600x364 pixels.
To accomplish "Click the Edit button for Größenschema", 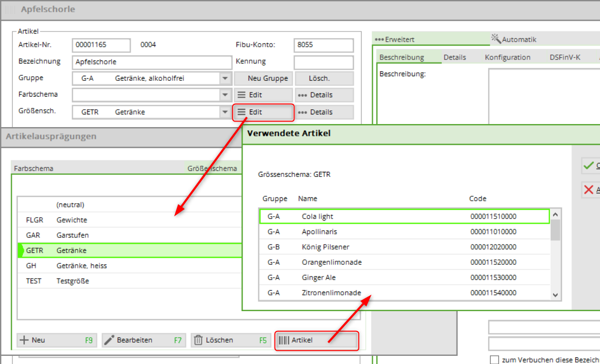I will tap(263, 112).
